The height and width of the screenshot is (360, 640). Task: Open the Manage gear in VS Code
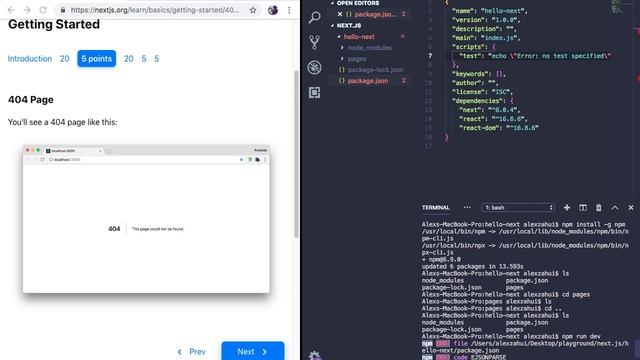(x=314, y=356)
